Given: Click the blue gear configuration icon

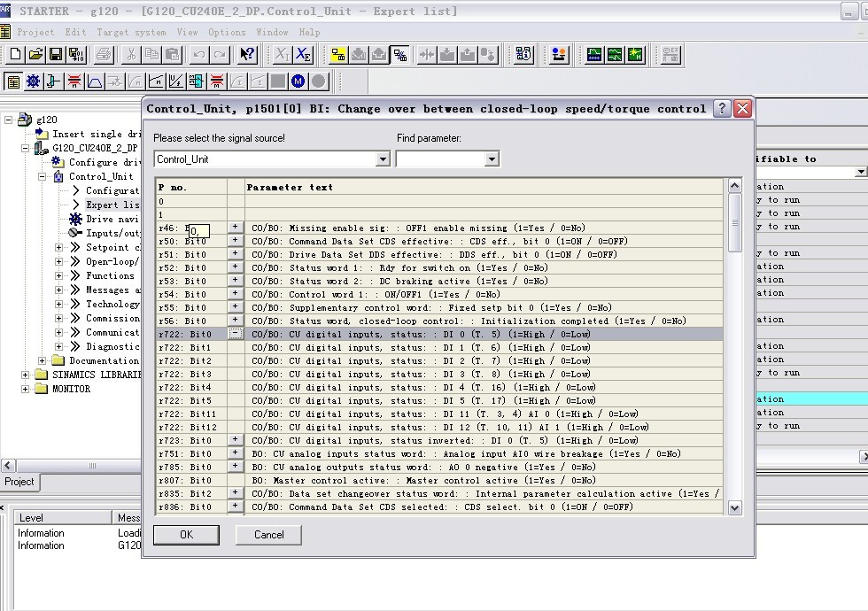Looking at the screenshot, I should click(x=34, y=81).
